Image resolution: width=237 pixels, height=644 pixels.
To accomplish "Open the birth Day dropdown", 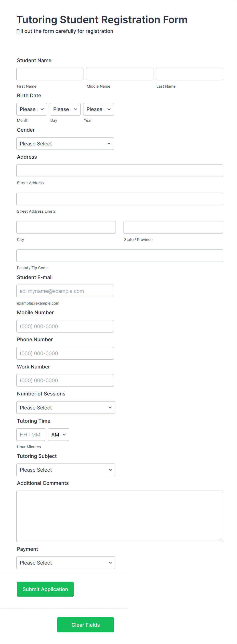I will pyautogui.click(x=65, y=109).
